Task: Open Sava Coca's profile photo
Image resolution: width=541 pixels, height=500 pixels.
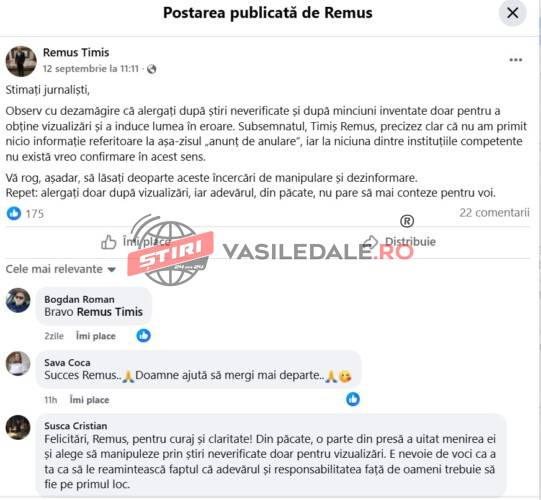Action: (18, 363)
